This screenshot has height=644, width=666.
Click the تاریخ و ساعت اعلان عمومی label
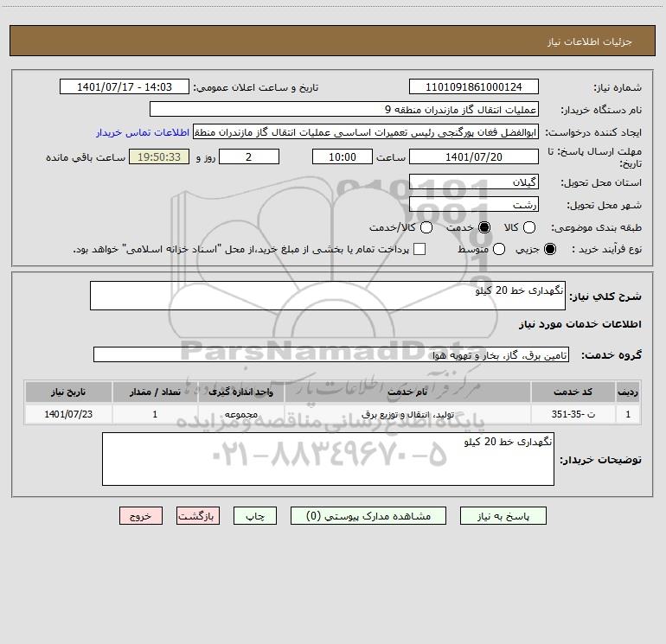click(256, 87)
